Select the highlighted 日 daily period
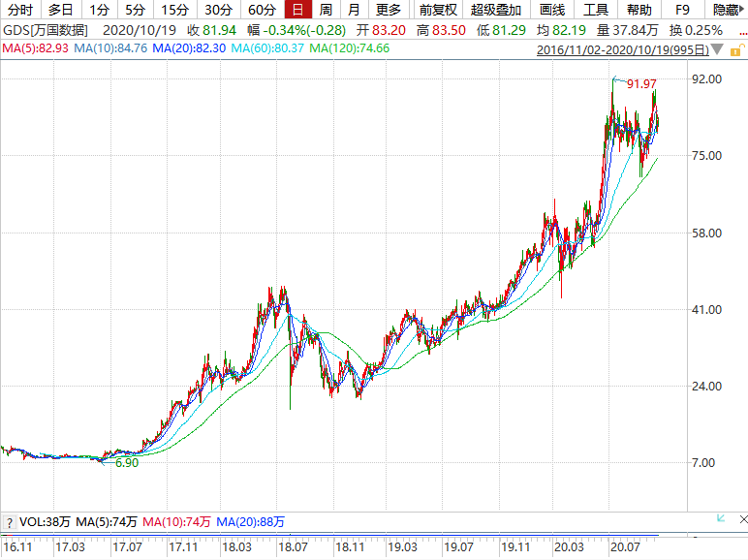748x560 pixels. (x=296, y=10)
